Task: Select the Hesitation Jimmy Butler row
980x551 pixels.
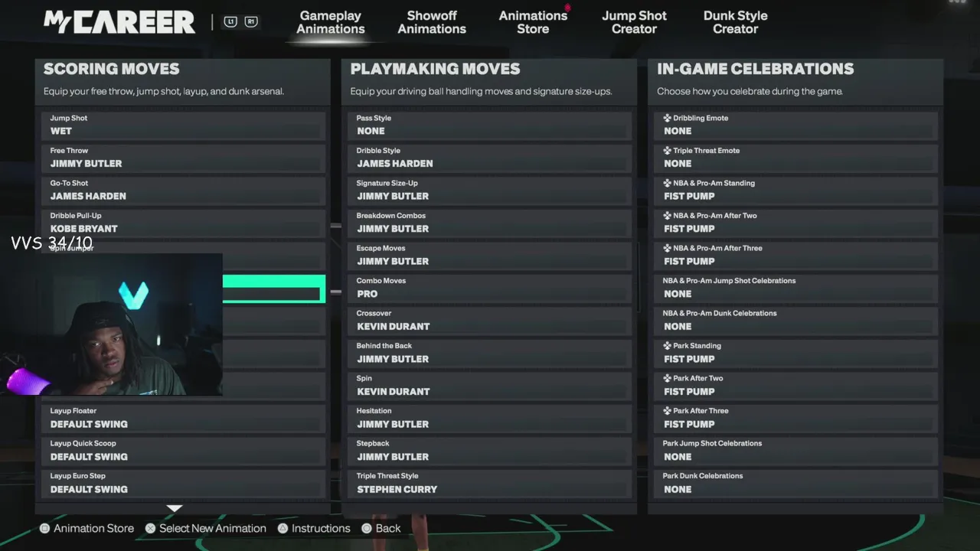Action: point(490,418)
